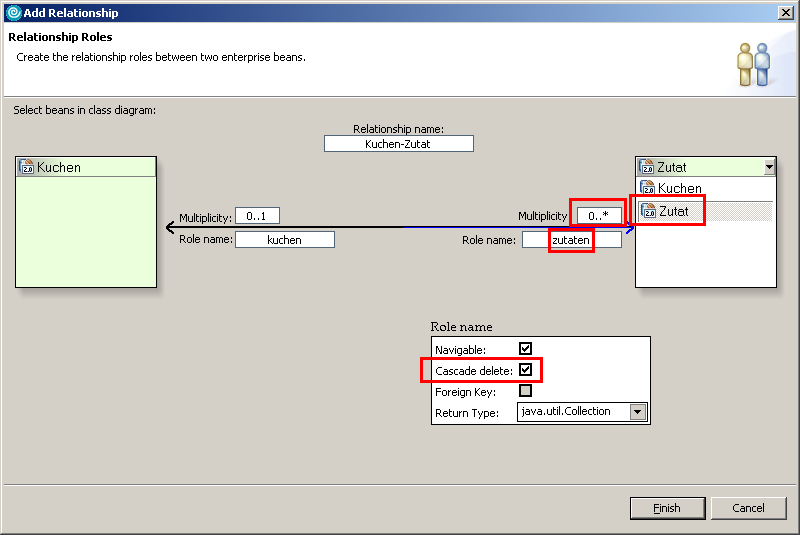
Task: Click the Kuchen bean icon in left box
Action: pyautogui.click(x=27, y=168)
